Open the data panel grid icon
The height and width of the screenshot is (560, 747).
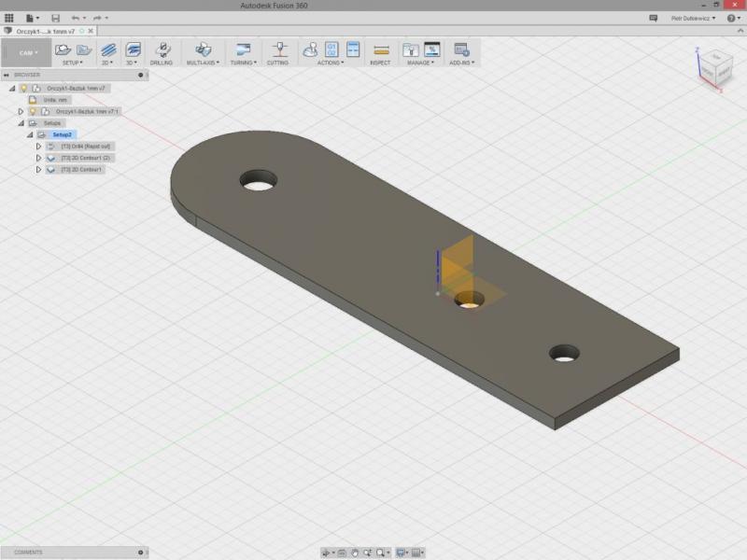coord(9,18)
